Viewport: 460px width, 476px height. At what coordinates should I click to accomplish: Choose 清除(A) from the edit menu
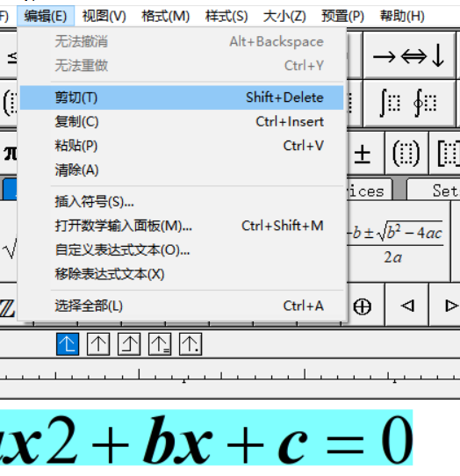(x=182, y=169)
